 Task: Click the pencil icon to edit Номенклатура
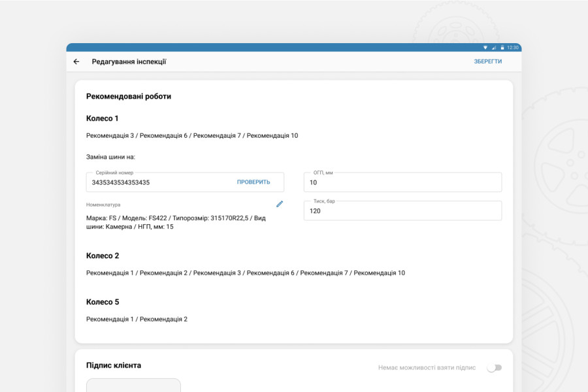pos(280,204)
